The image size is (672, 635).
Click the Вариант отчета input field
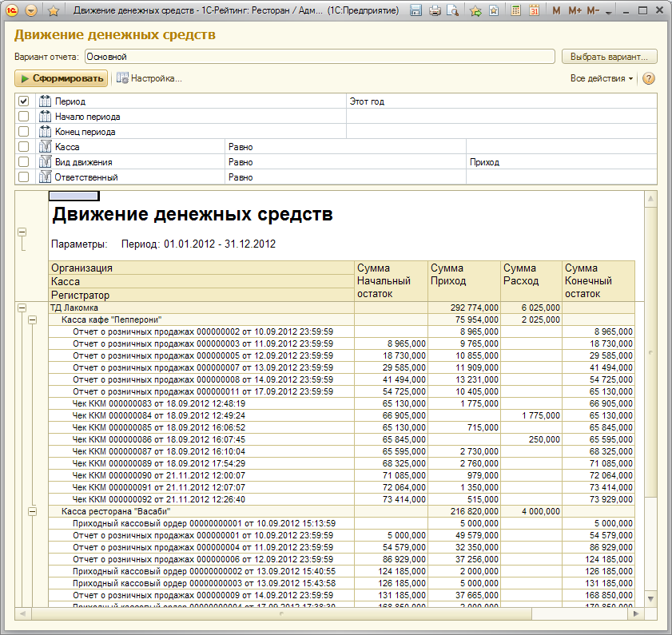tap(318, 57)
